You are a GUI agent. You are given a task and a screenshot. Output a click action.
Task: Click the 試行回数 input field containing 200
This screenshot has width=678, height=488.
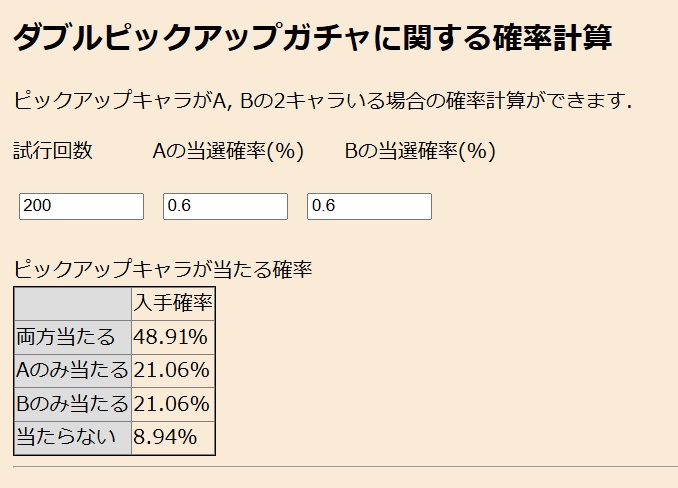(82, 206)
